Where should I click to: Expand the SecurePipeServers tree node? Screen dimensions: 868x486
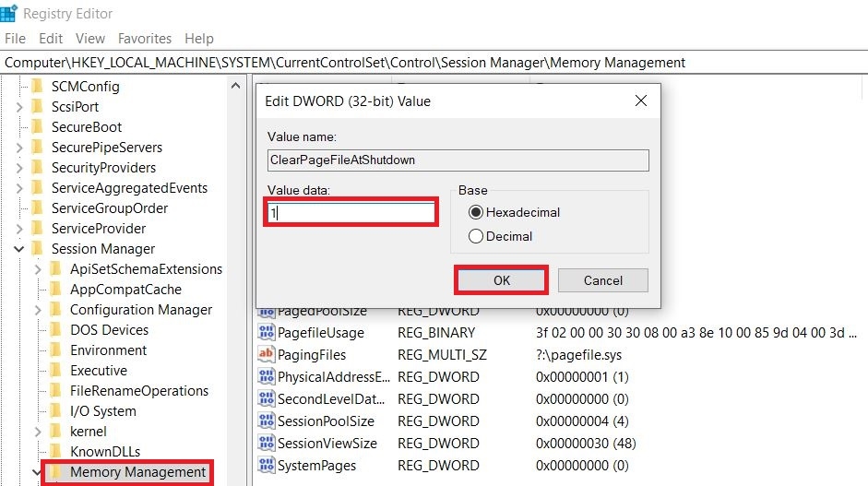tap(19, 148)
